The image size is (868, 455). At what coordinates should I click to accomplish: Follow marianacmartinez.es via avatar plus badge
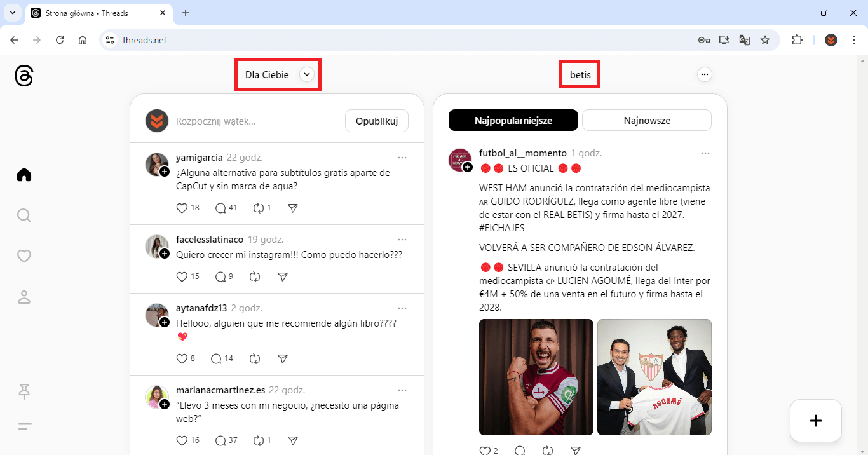click(x=165, y=404)
